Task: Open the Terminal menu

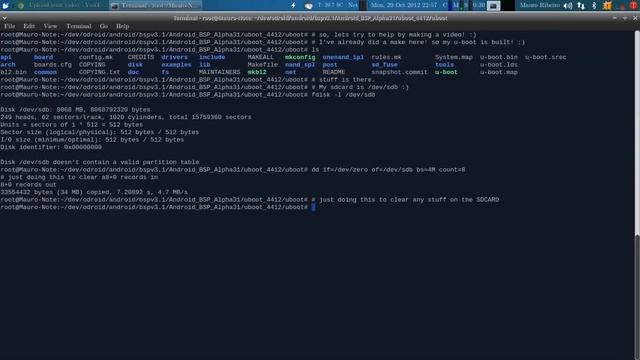Action: [x=79, y=26]
